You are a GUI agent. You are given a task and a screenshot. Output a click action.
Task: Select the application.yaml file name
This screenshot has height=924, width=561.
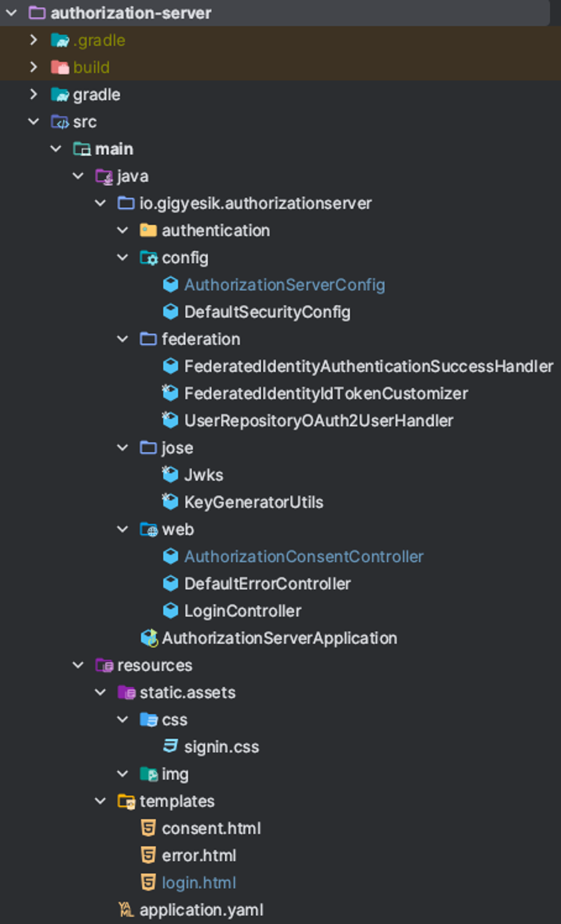click(202, 911)
